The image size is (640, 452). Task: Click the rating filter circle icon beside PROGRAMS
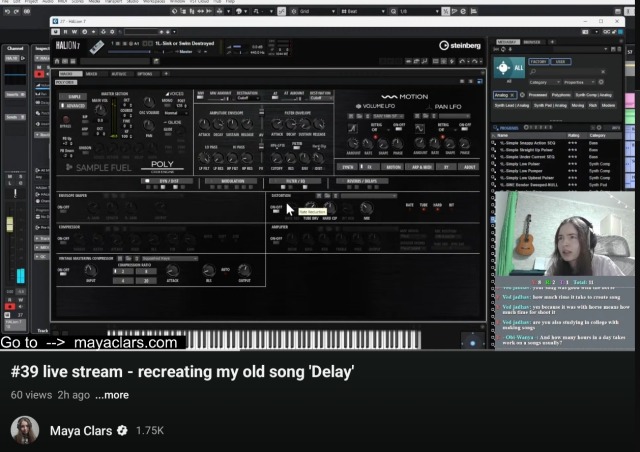tap(526, 127)
